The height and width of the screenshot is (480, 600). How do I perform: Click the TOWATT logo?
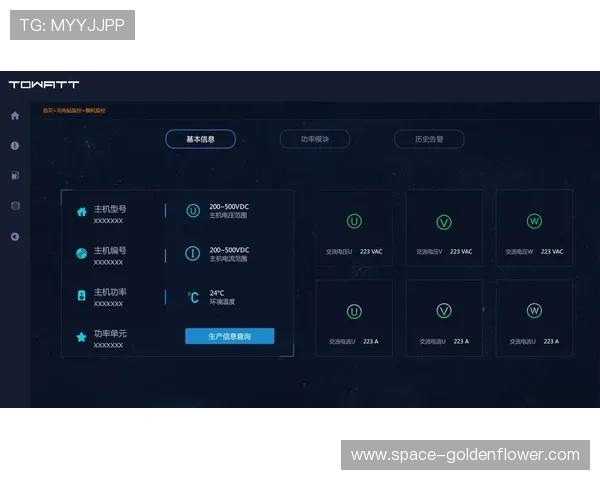tap(44, 84)
